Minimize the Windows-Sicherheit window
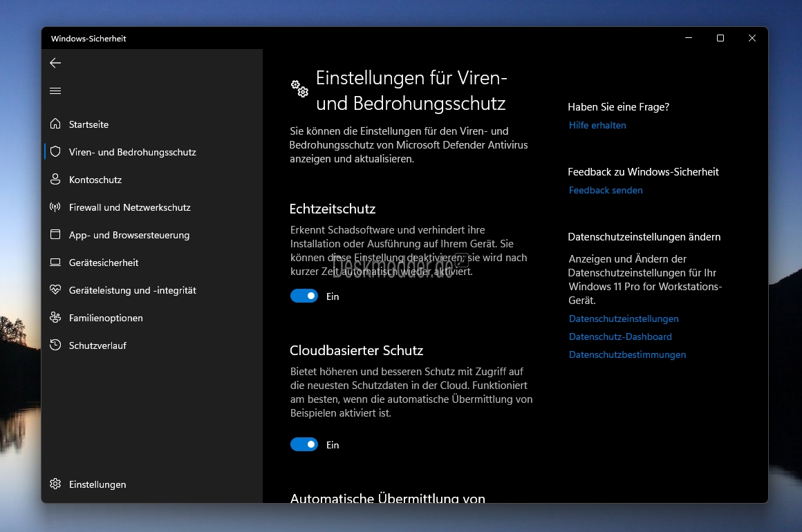The image size is (802, 532). [689, 38]
